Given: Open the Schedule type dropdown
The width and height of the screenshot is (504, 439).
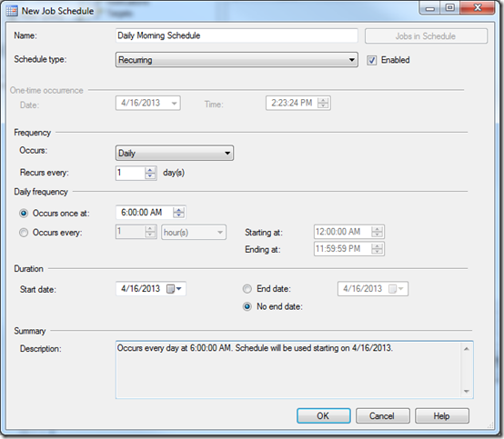Looking at the screenshot, I should (x=237, y=60).
